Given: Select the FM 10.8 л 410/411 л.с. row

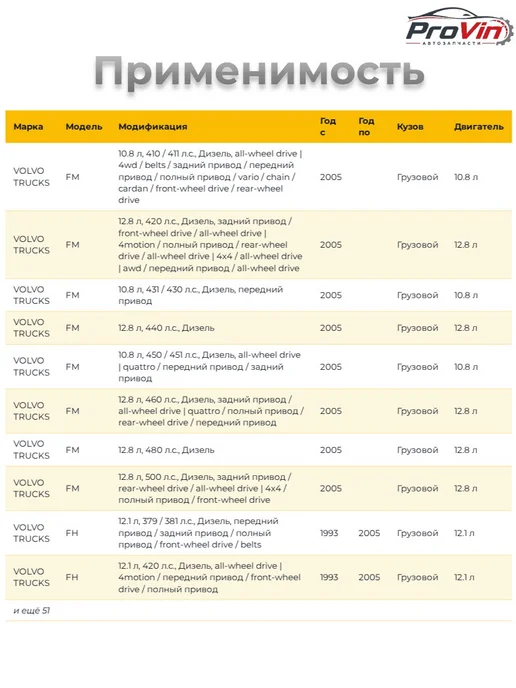Looking at the screenshot, I should click(x=258, y=177).
